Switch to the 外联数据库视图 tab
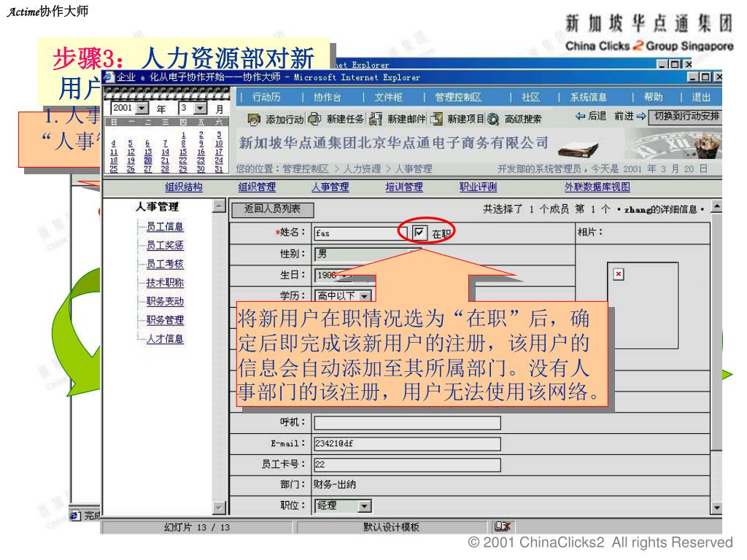The height and width of the screenshot is (560, 747). pos(597,187)
